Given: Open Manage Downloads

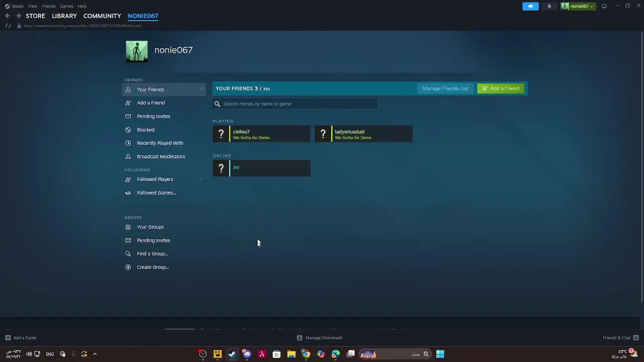Looking at the screenshot, I should 319,338.
